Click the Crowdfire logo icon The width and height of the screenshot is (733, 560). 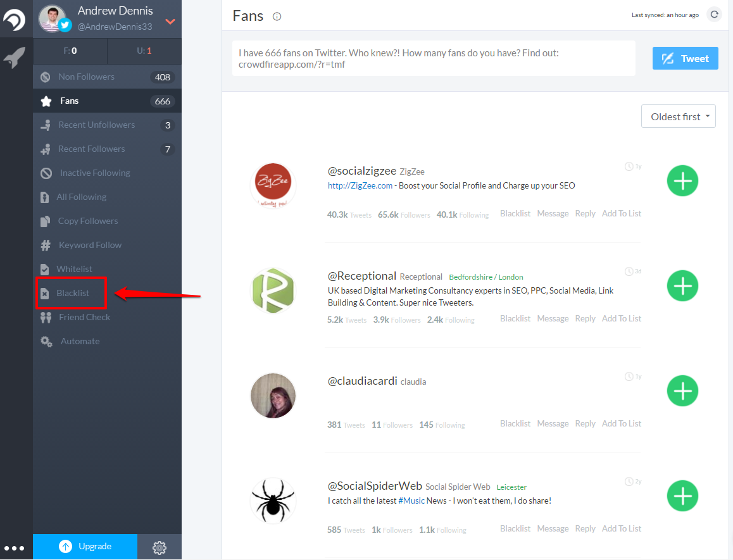coord(15,20)
